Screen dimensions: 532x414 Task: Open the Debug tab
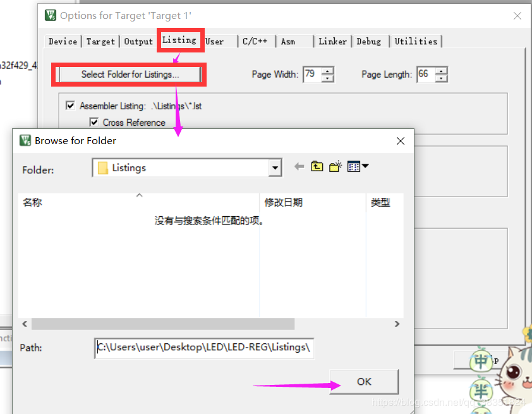369,42
